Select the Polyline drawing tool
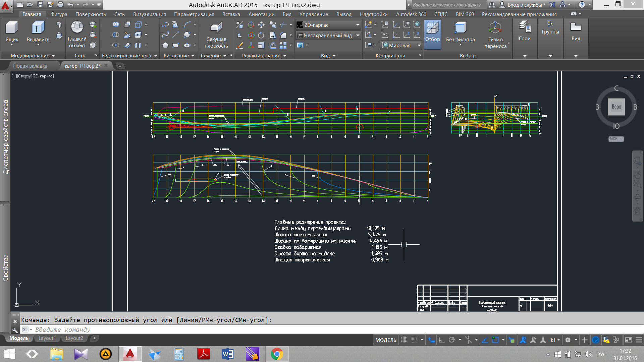This screenshot has width=644, height=362. tap(165, 24)
